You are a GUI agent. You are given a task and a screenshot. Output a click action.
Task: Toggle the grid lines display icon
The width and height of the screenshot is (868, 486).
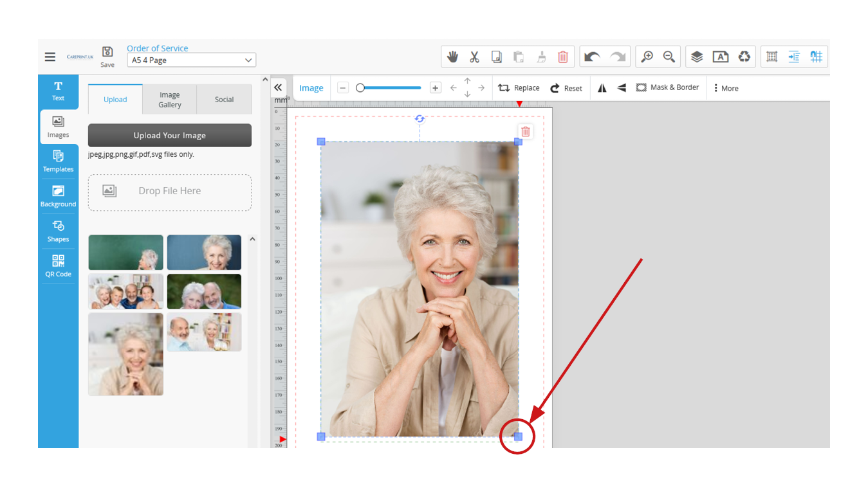[772, 57]
